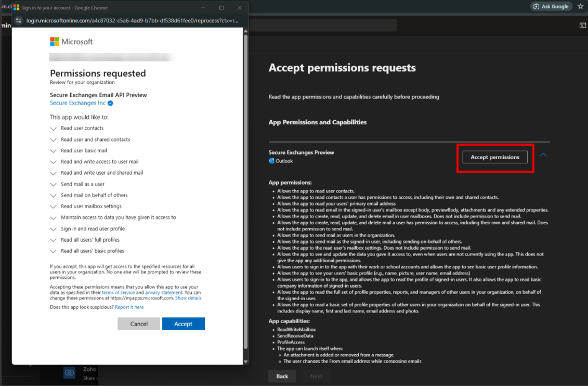Click the 'Review for your organization' subtitle

coord(82,83)
